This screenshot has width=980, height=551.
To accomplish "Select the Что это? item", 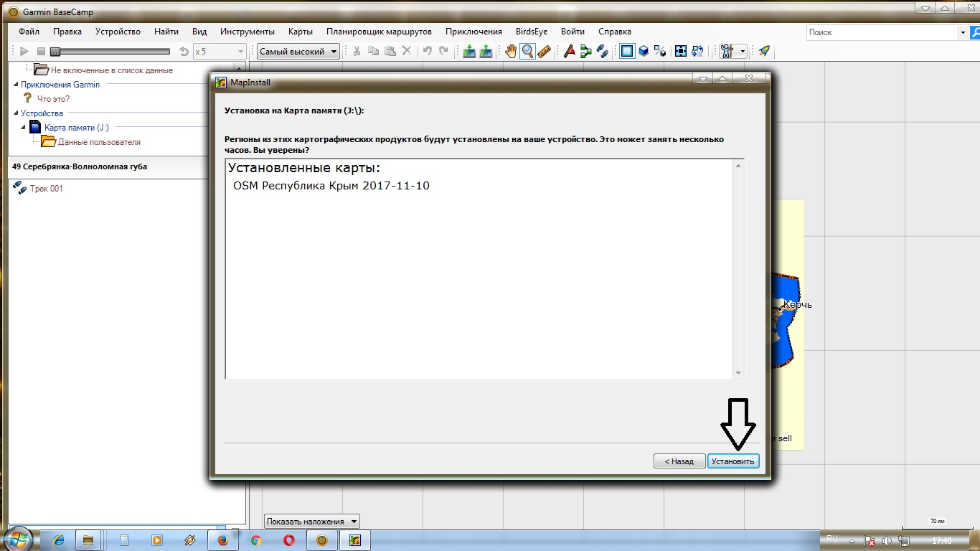I will (53, 99).
